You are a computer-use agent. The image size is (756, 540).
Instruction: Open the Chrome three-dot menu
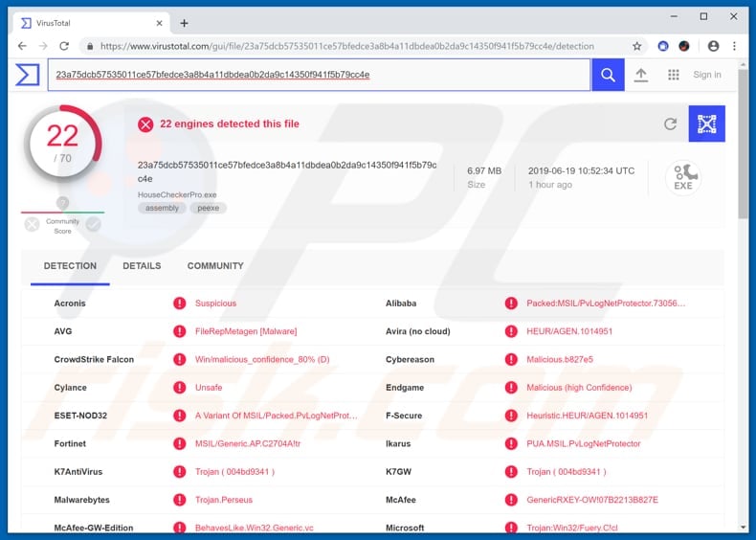[x=734, y=46]
